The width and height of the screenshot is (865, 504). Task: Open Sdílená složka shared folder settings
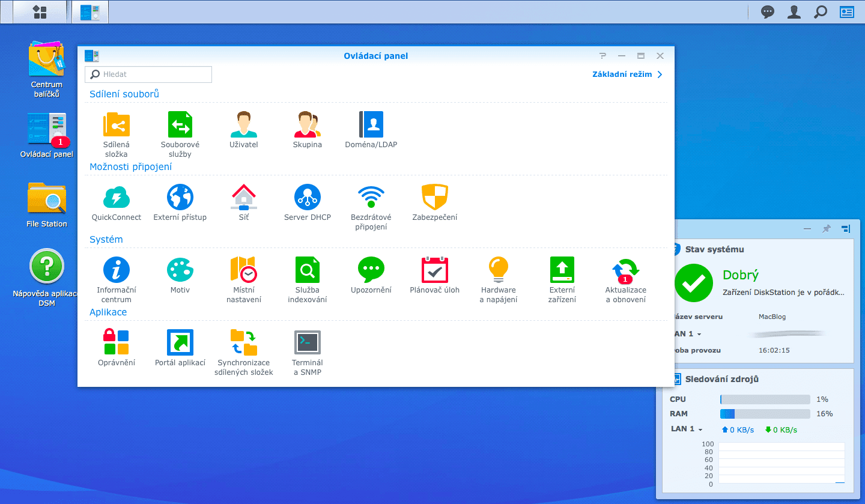point(117,135)
